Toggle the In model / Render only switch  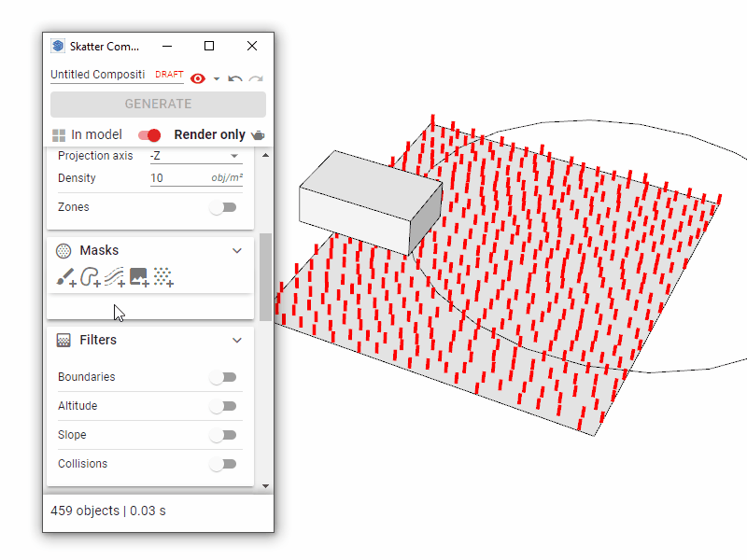pyautogui.click(x=149, y=135)
